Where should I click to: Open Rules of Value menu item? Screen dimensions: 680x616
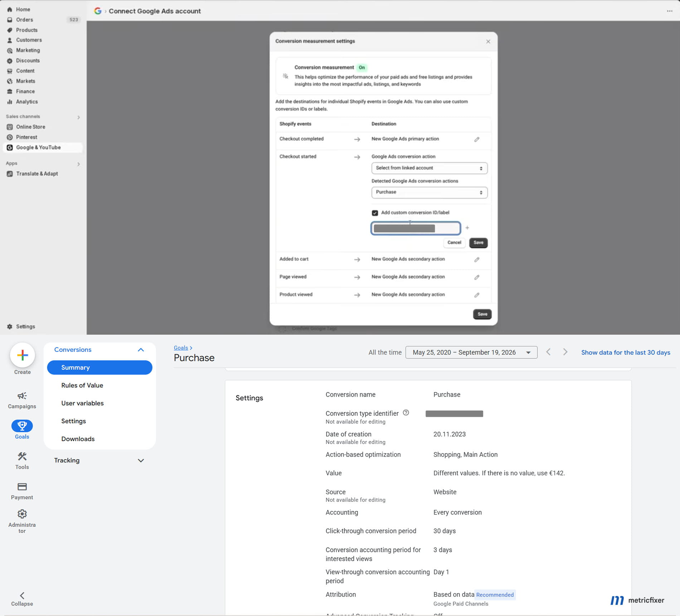pos(82,385)
